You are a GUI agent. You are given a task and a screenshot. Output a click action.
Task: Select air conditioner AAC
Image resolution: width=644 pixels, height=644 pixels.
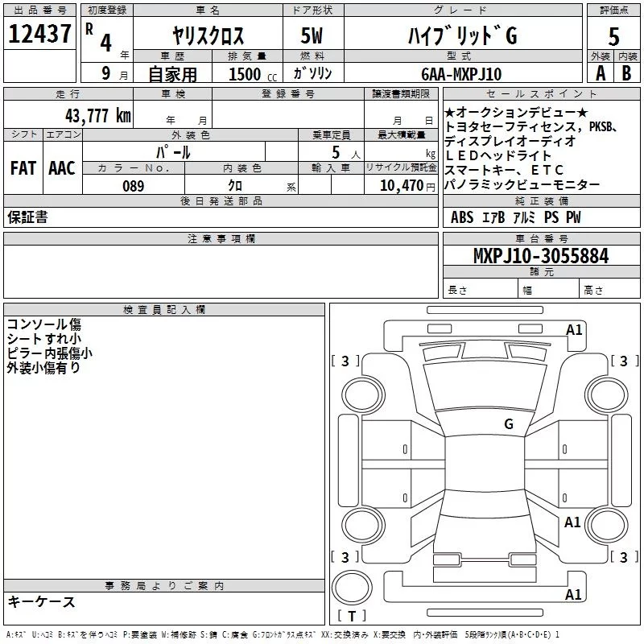[x=62, y=168]
